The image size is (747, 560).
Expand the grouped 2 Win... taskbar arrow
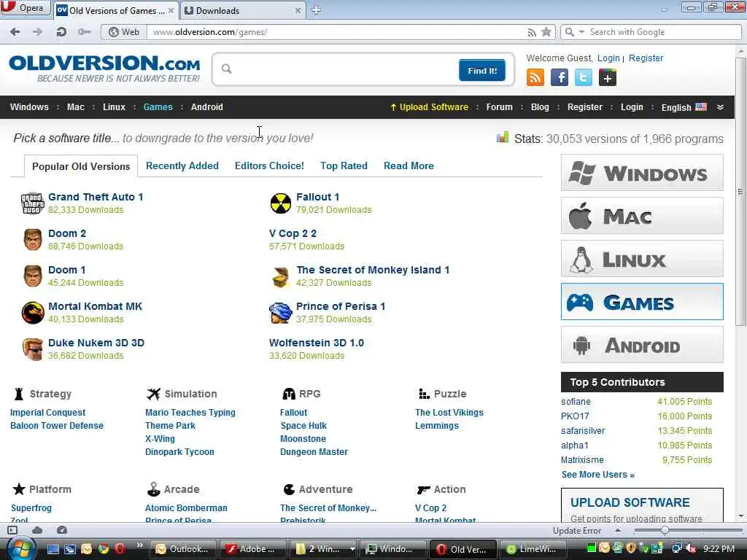(x=352, y=549)
